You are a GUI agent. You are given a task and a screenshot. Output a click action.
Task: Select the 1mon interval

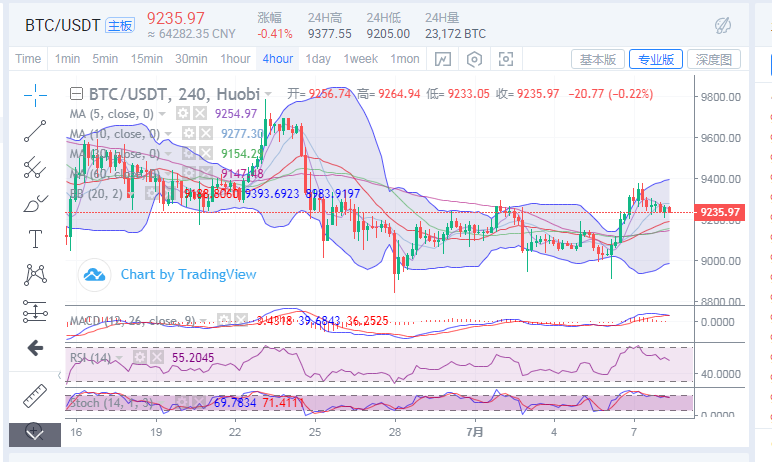coord(405,59)
